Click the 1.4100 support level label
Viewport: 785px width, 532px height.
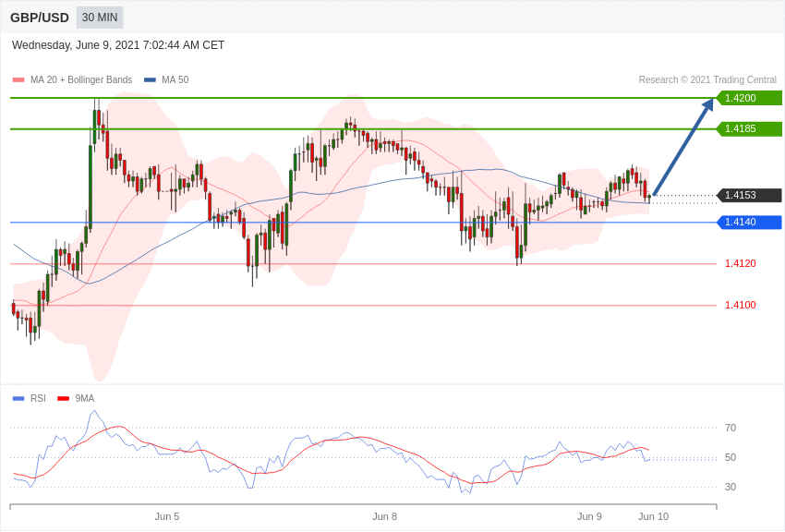[x=741, y=305]
